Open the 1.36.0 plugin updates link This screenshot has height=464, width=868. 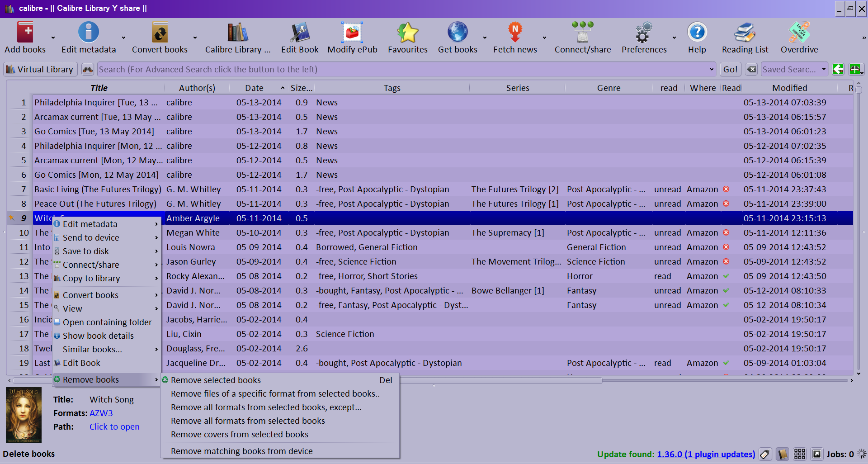[706, 454]
